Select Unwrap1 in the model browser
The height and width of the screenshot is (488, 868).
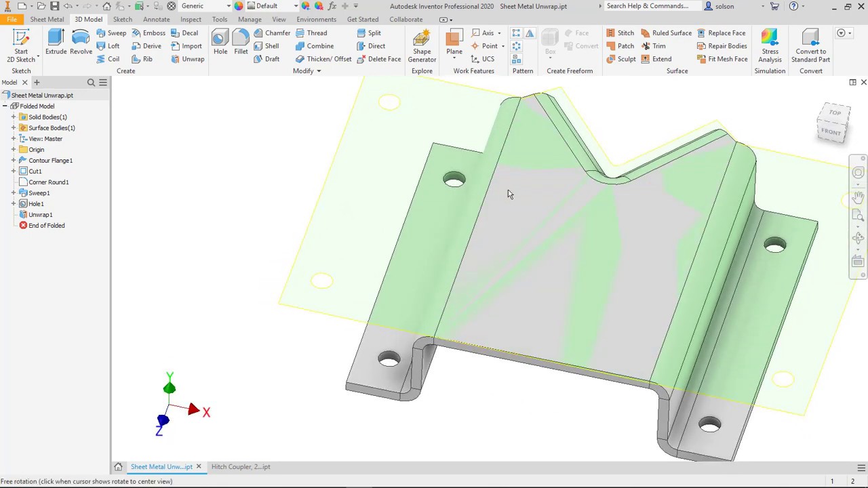40,215
